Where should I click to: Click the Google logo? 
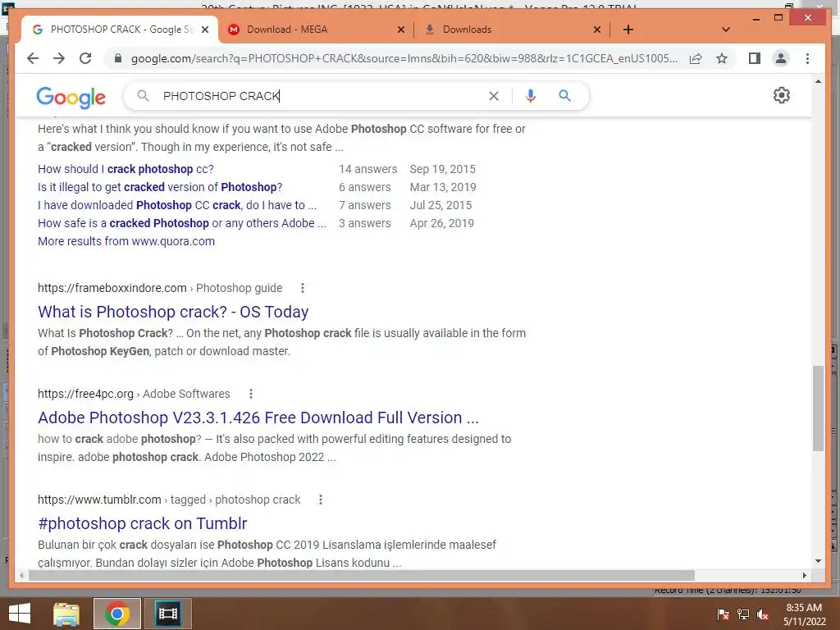click(71, 97)
